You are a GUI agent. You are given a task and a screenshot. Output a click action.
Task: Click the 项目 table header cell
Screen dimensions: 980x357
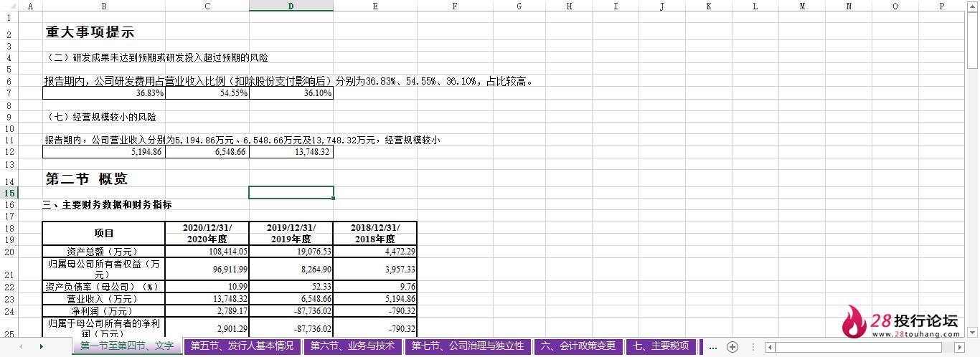tap(104, 234)
